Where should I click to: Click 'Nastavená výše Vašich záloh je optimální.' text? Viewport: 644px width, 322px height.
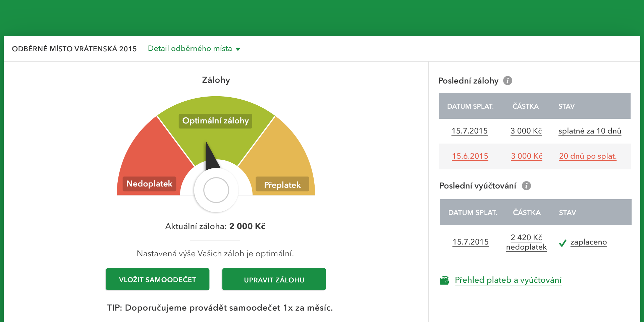click(215, 254)
